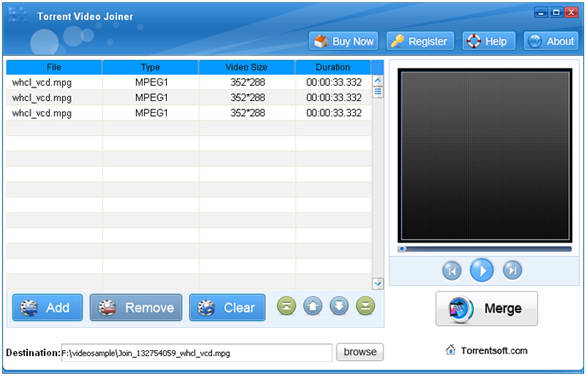Minimize the Torrent Video Joiner window
Screen dimensions: 587x376
(541, 13)
